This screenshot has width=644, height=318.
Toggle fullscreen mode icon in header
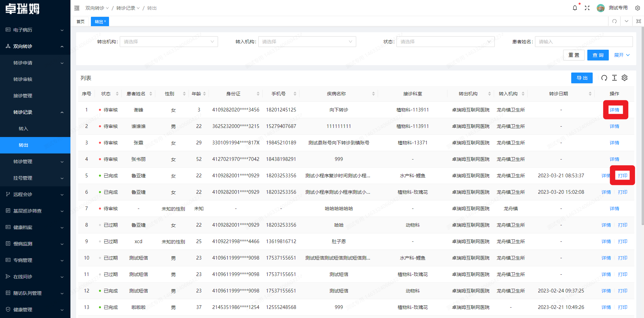587,8
